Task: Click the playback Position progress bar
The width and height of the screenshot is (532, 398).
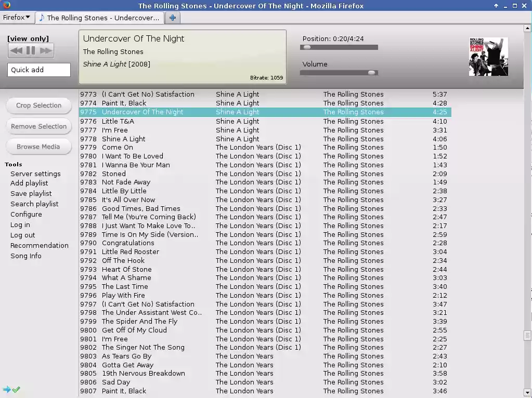Action: click(x=339, y=47)
